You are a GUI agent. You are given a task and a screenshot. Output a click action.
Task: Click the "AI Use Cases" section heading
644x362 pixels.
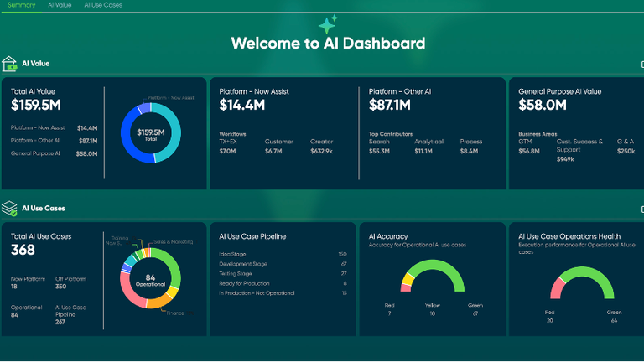coord(44,209)
